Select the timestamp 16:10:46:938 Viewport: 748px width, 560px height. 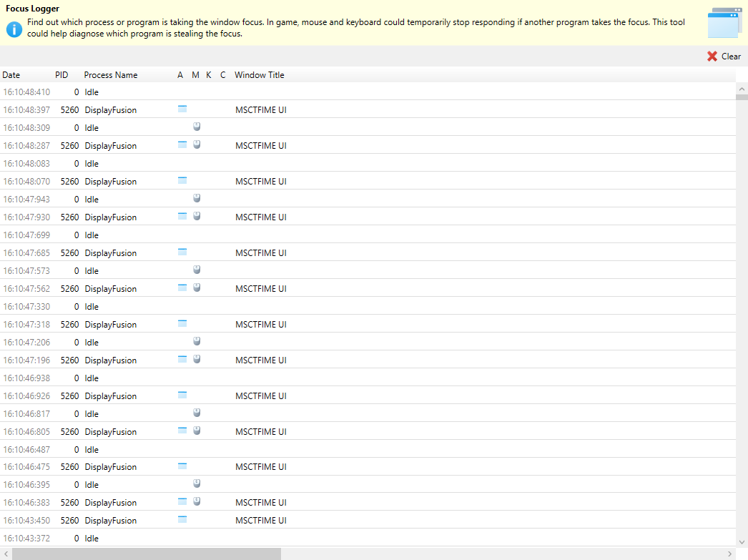click(x=26, y=378)
